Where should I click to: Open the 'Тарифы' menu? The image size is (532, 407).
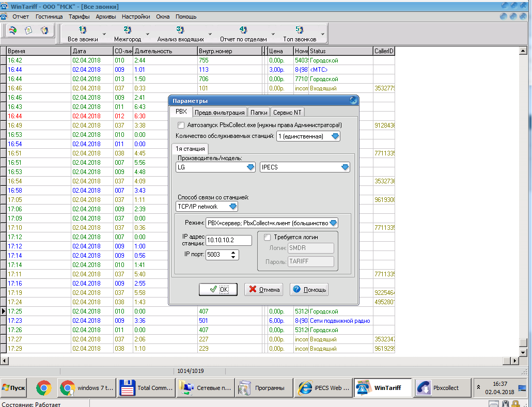coord(79,17)
